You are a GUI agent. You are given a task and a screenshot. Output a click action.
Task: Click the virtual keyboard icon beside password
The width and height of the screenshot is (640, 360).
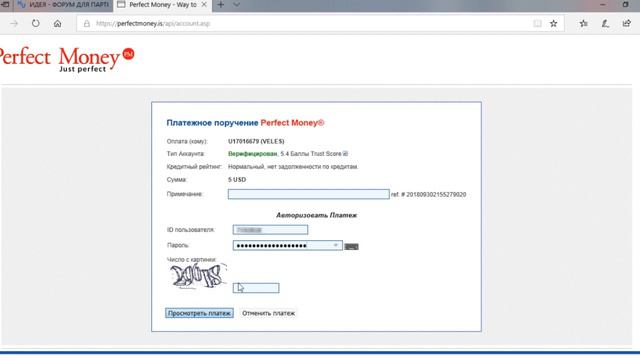point(351,247)
